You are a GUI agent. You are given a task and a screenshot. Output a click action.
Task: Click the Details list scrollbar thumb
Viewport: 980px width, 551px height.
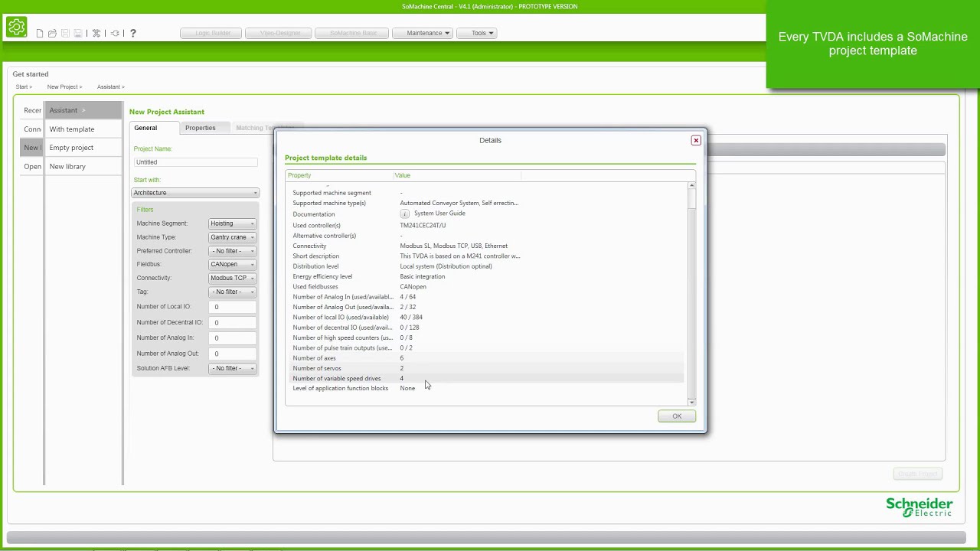[x=692, y=199]
